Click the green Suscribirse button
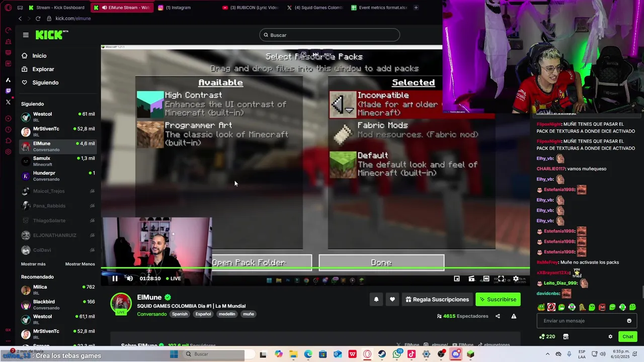This screenshot has width=644, height=362. pos(498,299)
